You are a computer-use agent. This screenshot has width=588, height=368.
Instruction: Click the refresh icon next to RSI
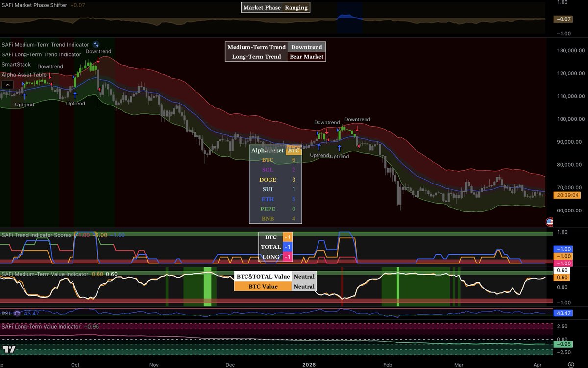(17, 313)
